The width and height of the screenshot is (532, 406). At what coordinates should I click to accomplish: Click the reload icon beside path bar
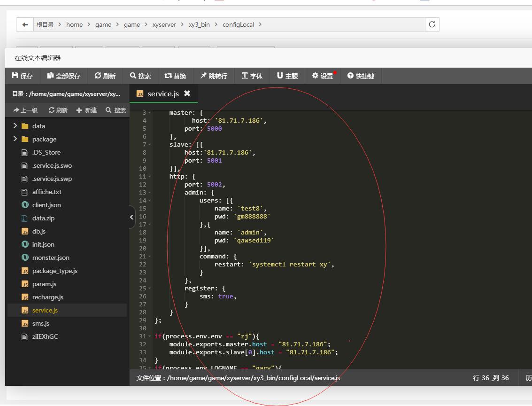click(432, 24)
